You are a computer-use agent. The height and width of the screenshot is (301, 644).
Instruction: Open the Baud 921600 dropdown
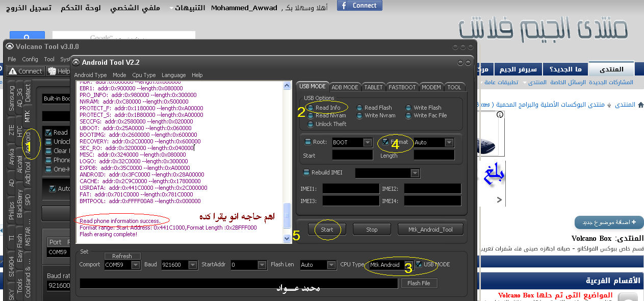click(193, 265)
